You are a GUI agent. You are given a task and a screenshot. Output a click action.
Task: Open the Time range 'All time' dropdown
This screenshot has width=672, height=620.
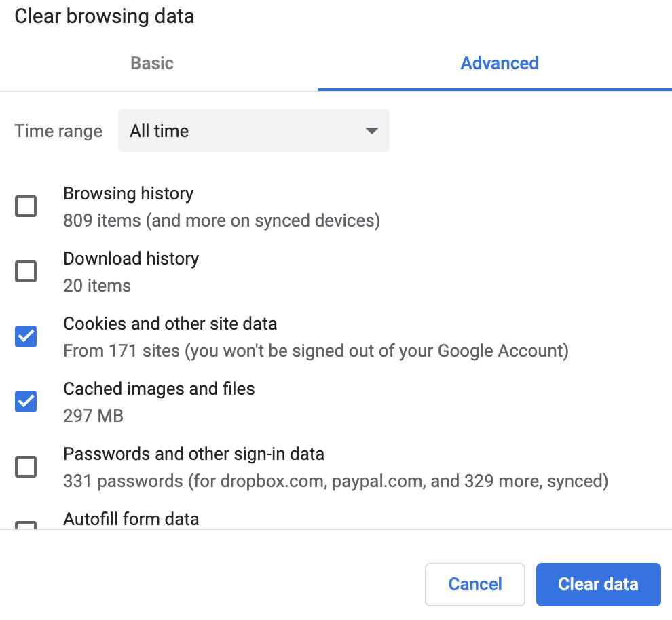coord(253,130)
